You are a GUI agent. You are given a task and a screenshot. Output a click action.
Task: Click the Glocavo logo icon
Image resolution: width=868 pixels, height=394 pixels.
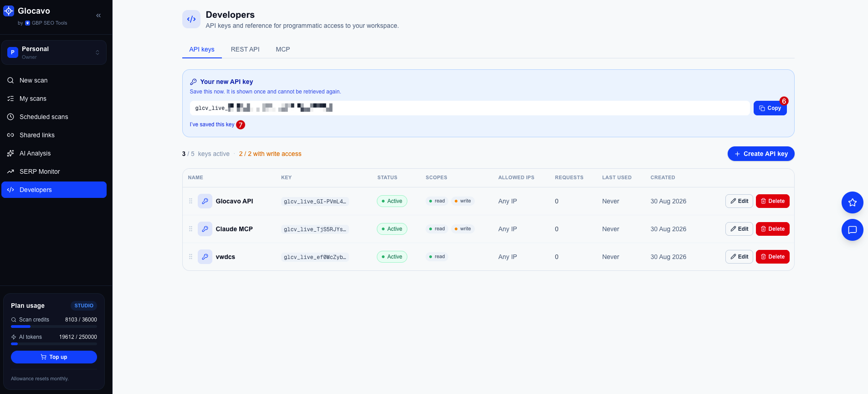tap(9, 11)
